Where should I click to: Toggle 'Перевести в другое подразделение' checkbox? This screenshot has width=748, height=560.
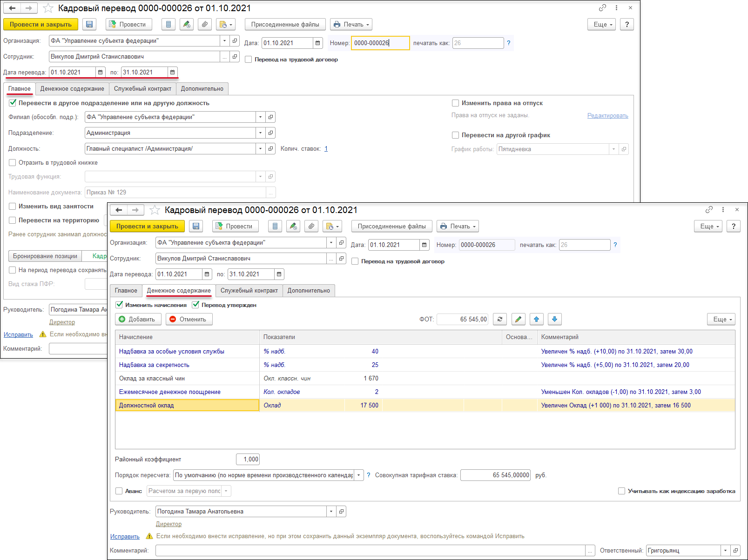[x=13, y=103]
